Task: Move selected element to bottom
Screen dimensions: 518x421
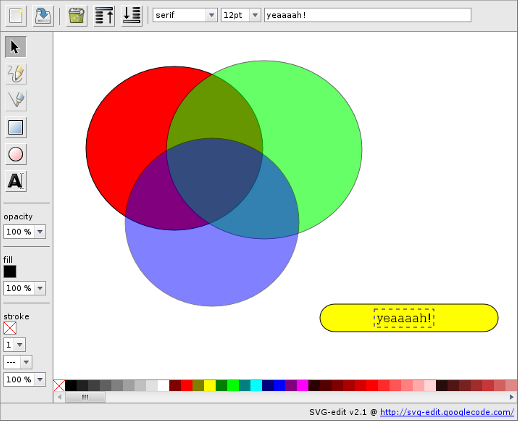Action: tap(132, 15)
